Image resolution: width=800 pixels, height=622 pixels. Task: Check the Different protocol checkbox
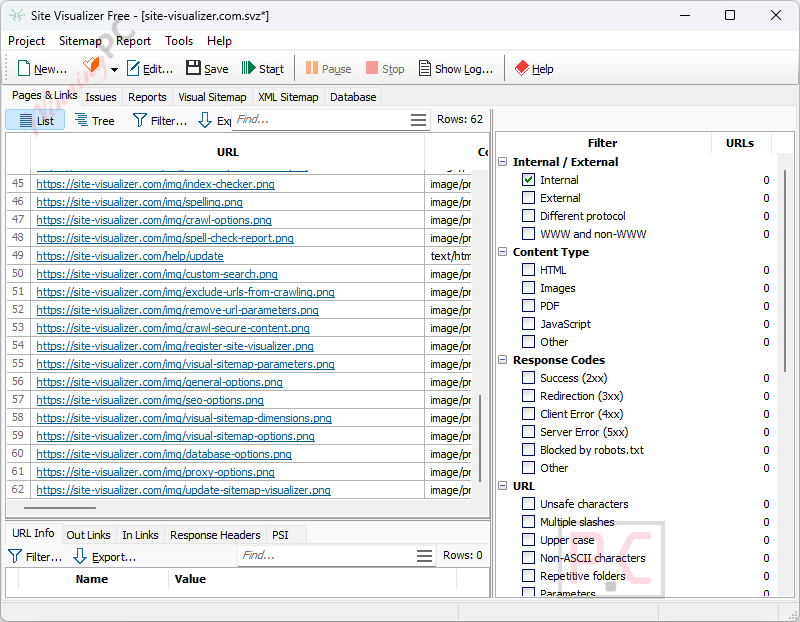point(529,216)
